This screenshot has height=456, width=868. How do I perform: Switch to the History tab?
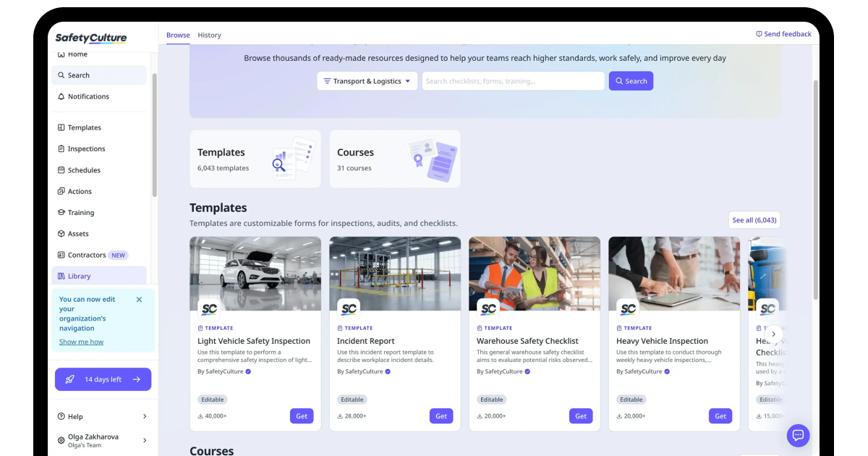coord(210,35)
